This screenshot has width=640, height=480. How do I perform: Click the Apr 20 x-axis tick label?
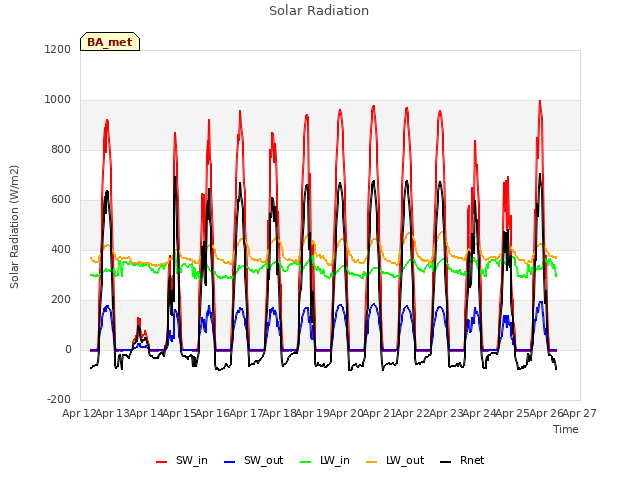point(346,413)
